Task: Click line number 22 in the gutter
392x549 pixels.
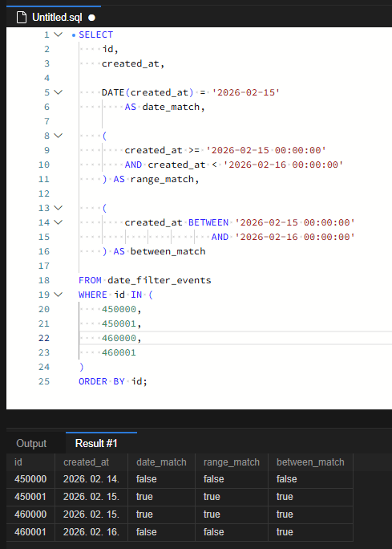Action: point(44,338)
